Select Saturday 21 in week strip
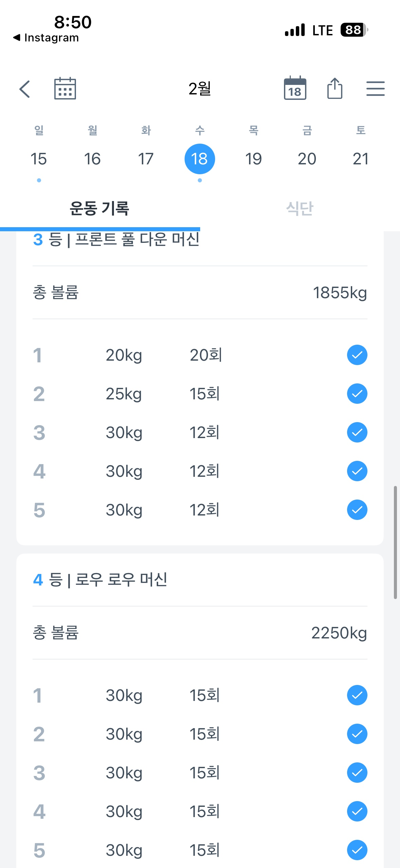This screenshot has width=400, height=868. pyautogui.click(x=360, y=159)
